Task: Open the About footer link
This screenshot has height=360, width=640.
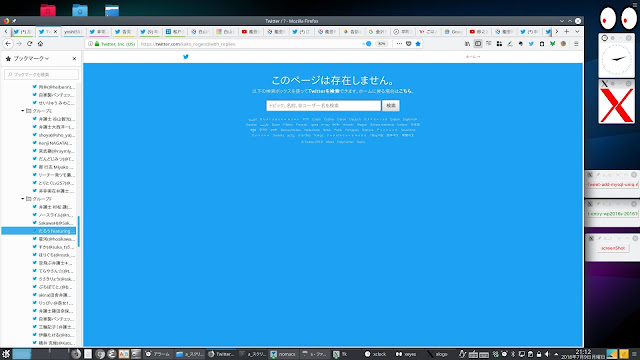Action: click(330, 142)
